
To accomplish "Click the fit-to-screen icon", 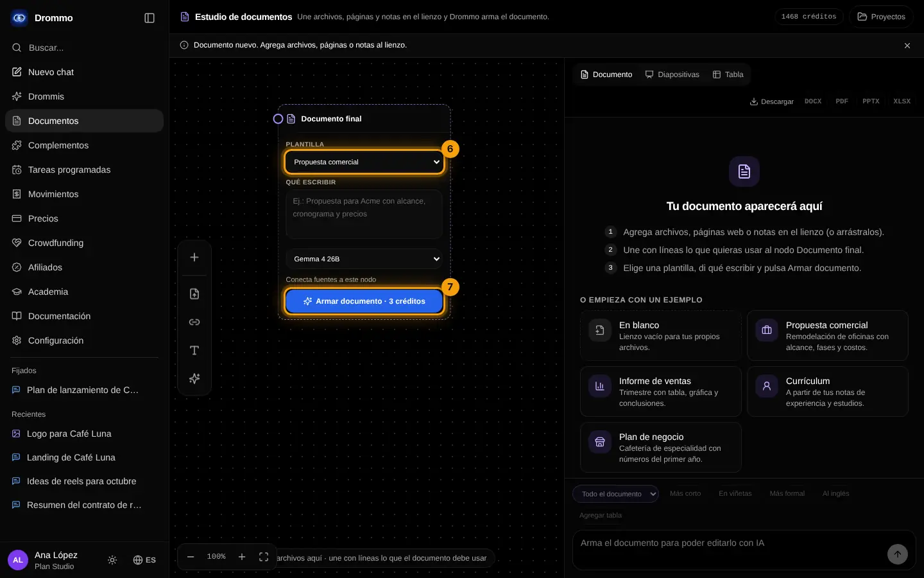I will 264,557.
